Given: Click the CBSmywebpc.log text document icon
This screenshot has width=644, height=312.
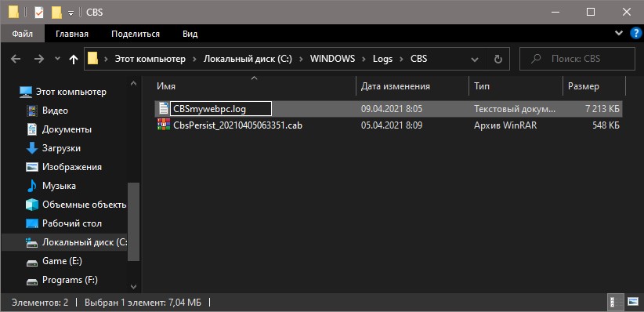Looking at the screenshot, I should 164,108.
